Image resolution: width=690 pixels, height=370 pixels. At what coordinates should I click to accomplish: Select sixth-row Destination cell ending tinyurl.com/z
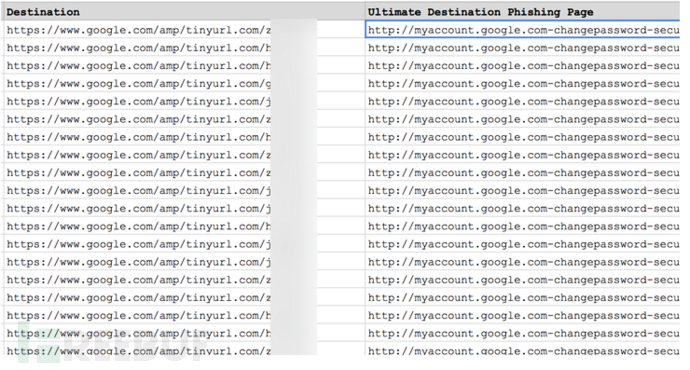coord(184,119)
